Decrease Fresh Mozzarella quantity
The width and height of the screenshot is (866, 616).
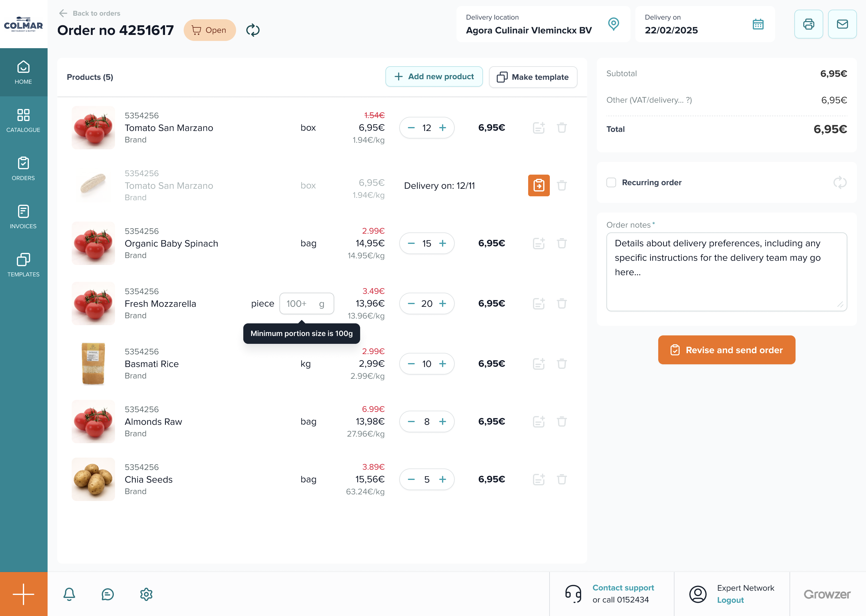click(411, 303)
